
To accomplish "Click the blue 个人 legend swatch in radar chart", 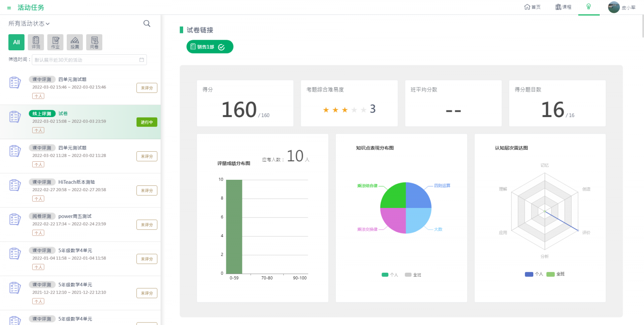I will (x=529, y=274).
